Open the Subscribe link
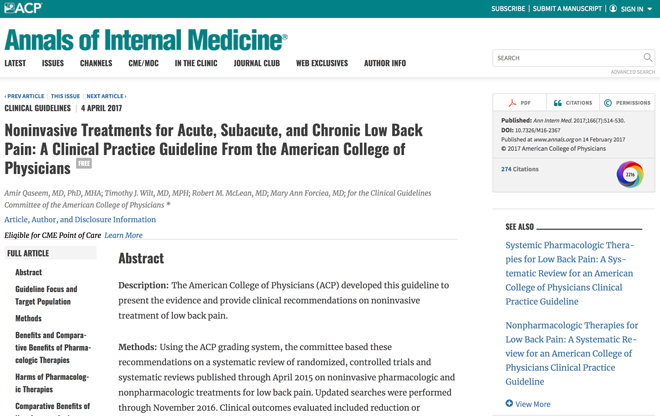The width and height of the screenshot is (660, 416). (x=508, y=8)
